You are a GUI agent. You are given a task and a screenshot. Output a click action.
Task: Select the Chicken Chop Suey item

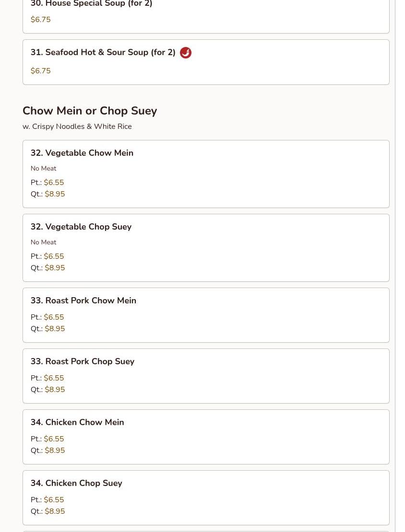(x=76, y=484)
